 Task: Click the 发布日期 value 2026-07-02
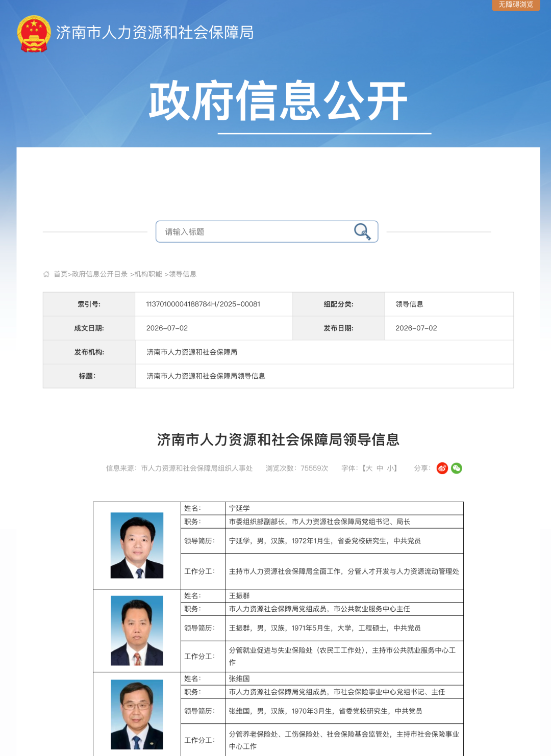416,328
